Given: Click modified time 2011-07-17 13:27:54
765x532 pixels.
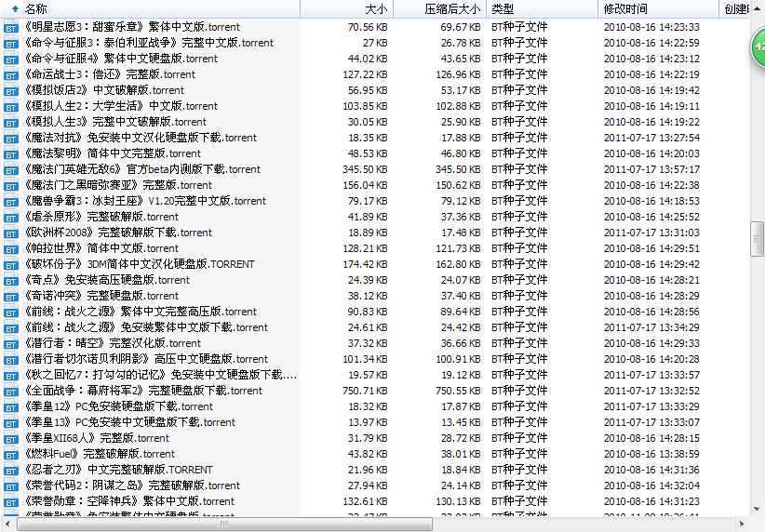Looking at the screenshot, I should (x=651, y=138).
